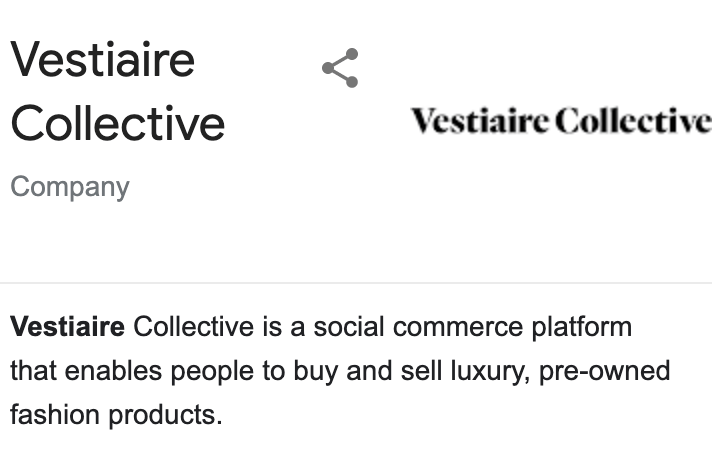Click the bottom dot of the share icon
The height and width of the screenshot is (450, 712).
pos(352,82)
